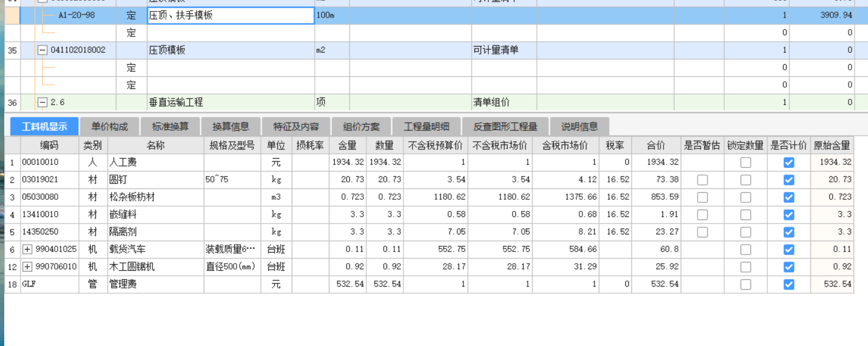868x346 pixels.
Task: Toggle 锁定数量 for 松杂板枋材
Action: [745, 198]
